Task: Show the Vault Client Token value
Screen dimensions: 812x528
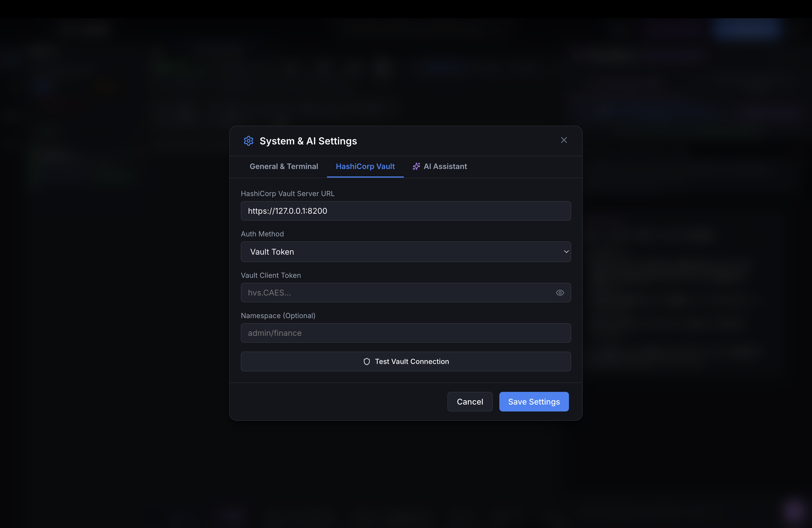Action: (x=560, y=293)
